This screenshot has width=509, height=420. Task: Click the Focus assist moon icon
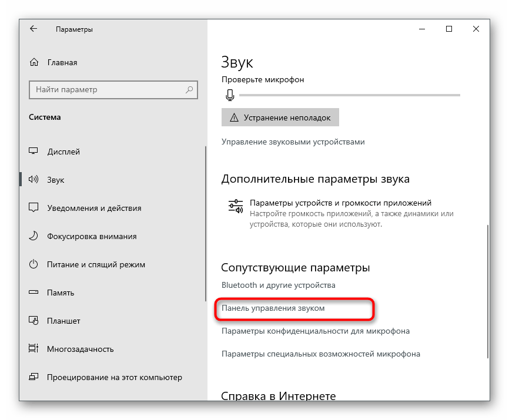coord(34,236)
